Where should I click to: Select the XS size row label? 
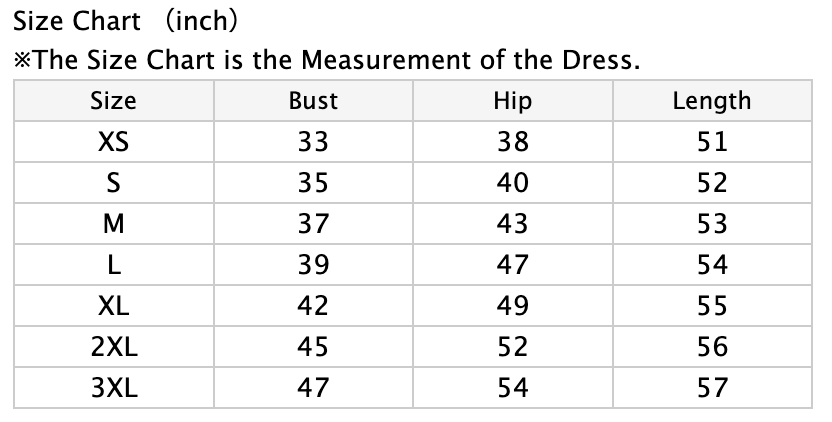click(113, 142)
